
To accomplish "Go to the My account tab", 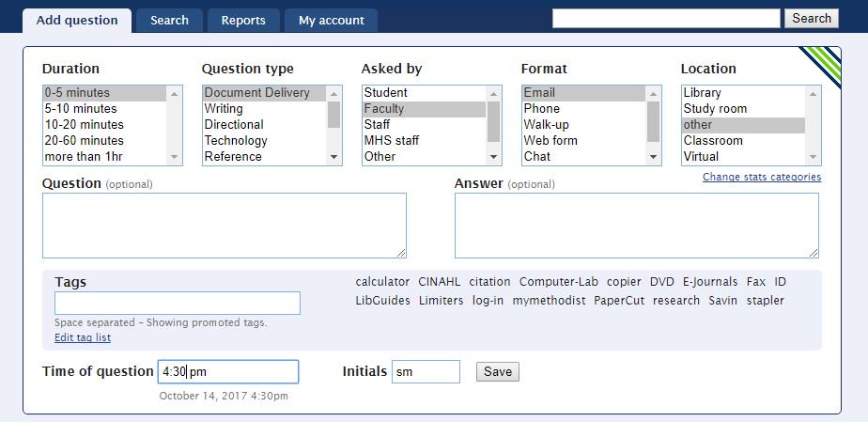I will tap(331, 21).
